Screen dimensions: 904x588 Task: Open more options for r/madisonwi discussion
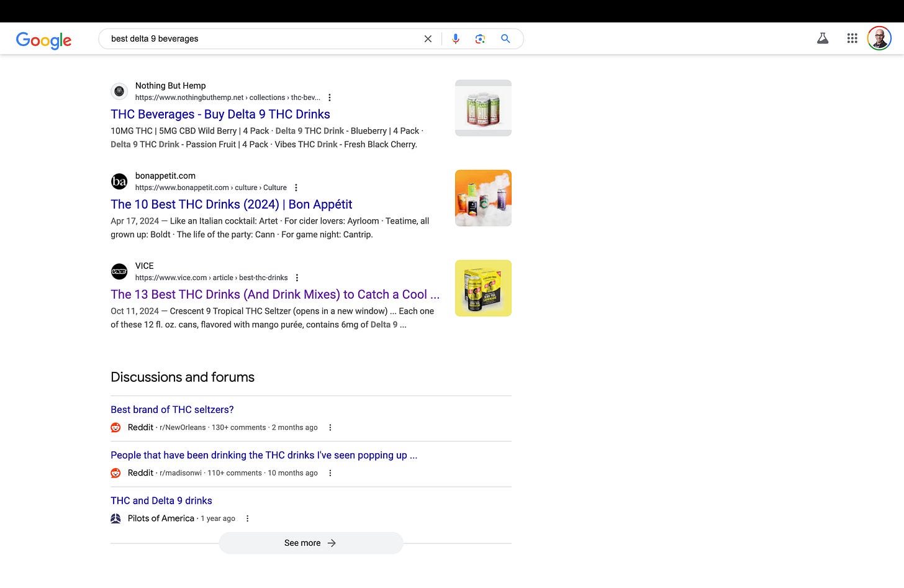tap(330, 473)
